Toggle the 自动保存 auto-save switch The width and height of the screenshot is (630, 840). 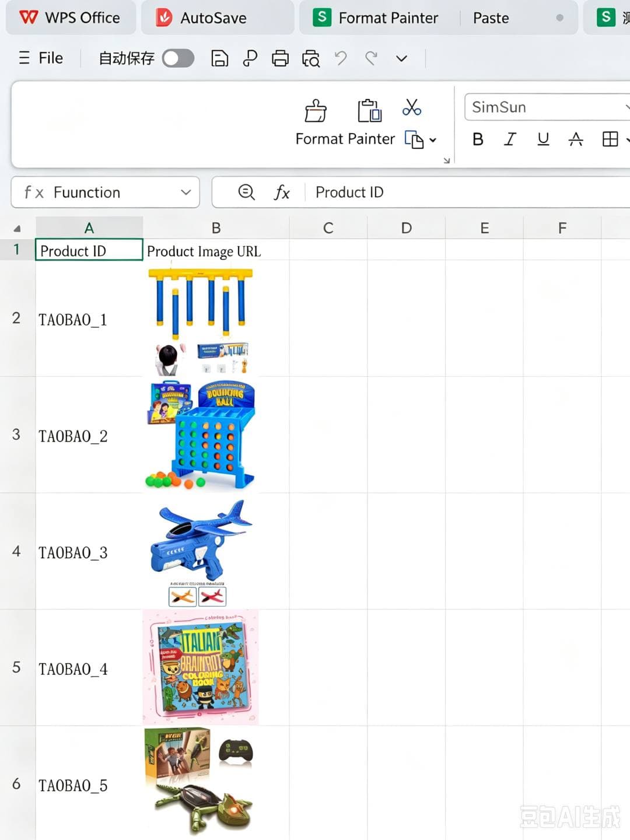(178, 58)
